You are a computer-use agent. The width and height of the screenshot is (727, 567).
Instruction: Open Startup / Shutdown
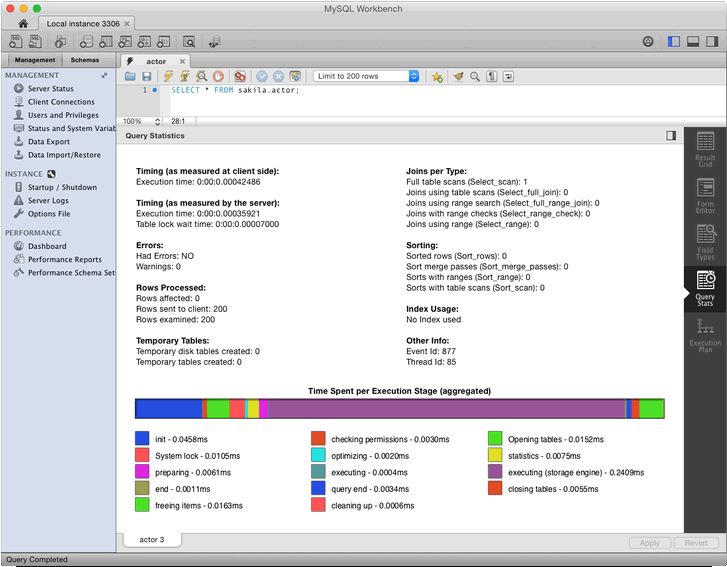click(62, 187)
